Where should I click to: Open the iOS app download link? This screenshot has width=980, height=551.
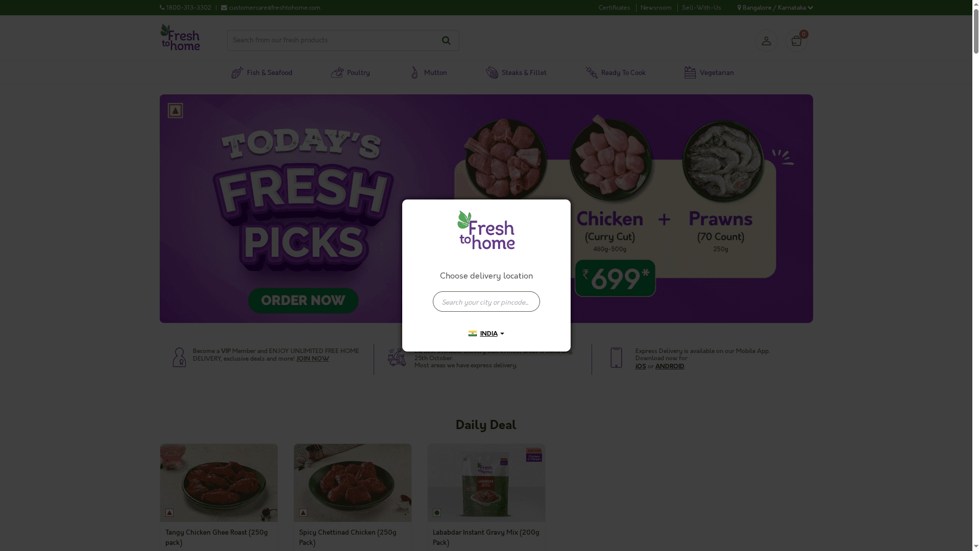[x=641, y=366]
